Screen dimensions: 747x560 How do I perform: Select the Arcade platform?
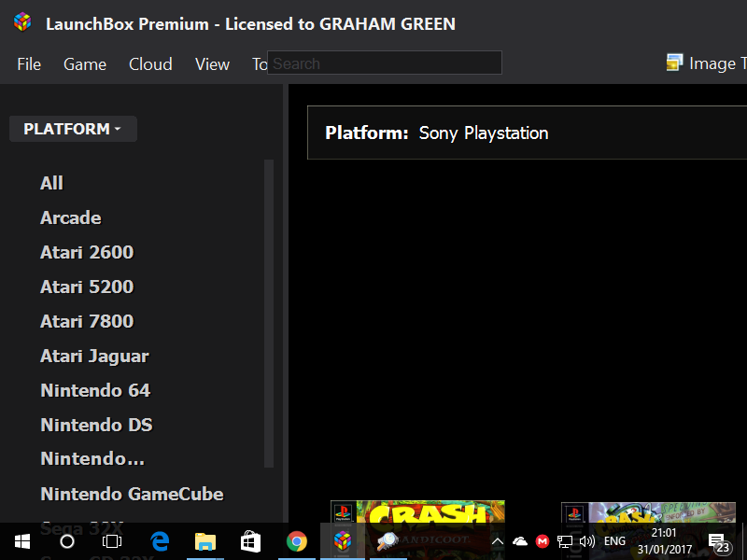pos(71,217)
